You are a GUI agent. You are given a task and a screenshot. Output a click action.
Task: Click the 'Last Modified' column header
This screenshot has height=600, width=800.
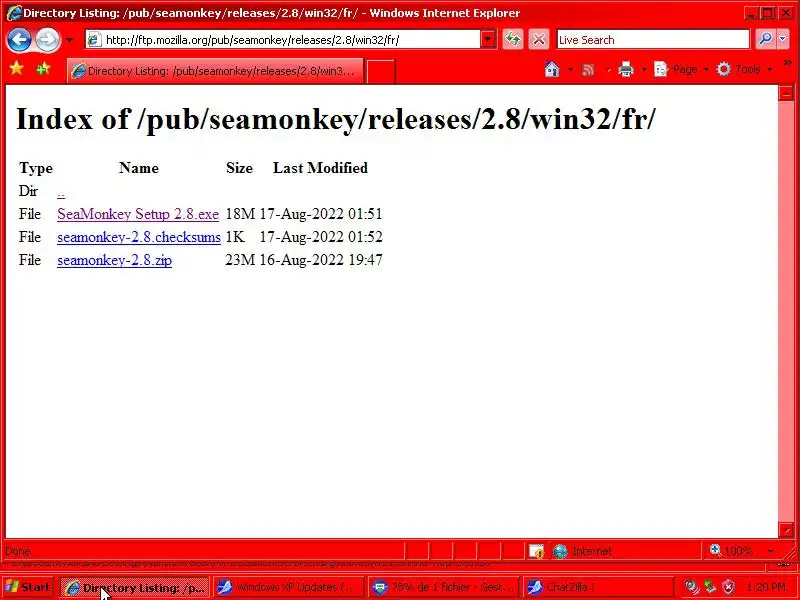point(320,168)
